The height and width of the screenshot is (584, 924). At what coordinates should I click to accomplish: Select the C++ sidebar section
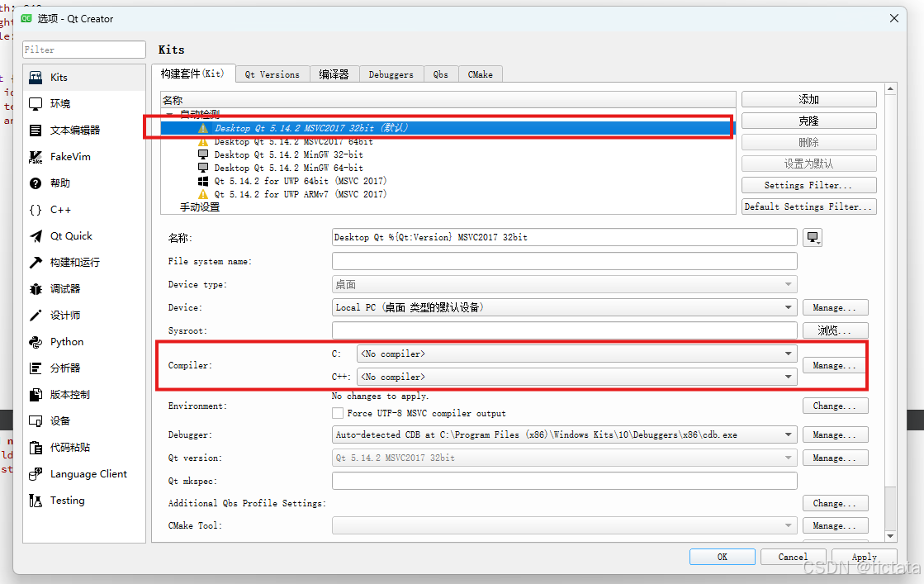(x=54, y=209)
